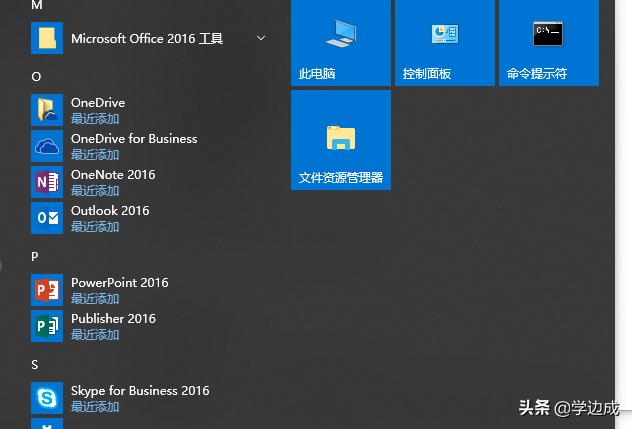Launch Skype for Business 2016 icon
This screenshot has width=632, height=429.
[47, 398]
